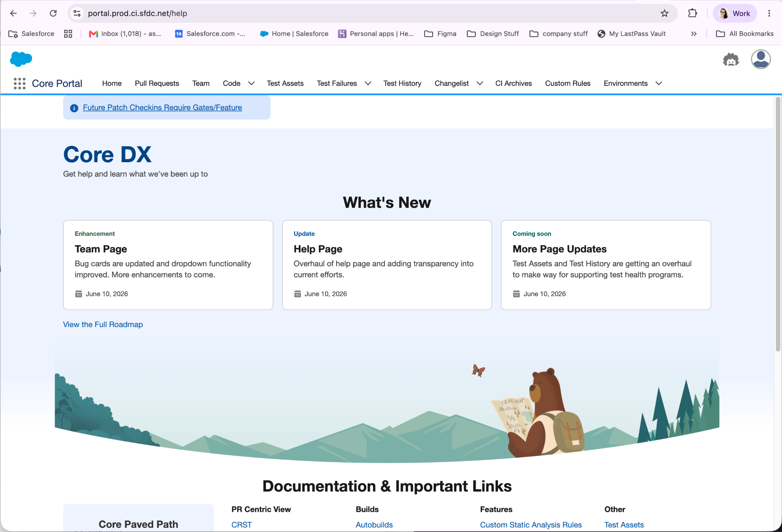Click the browser back arrow
Image resolution: width=782 pixels, height=532 pixels.
[13, 13]
